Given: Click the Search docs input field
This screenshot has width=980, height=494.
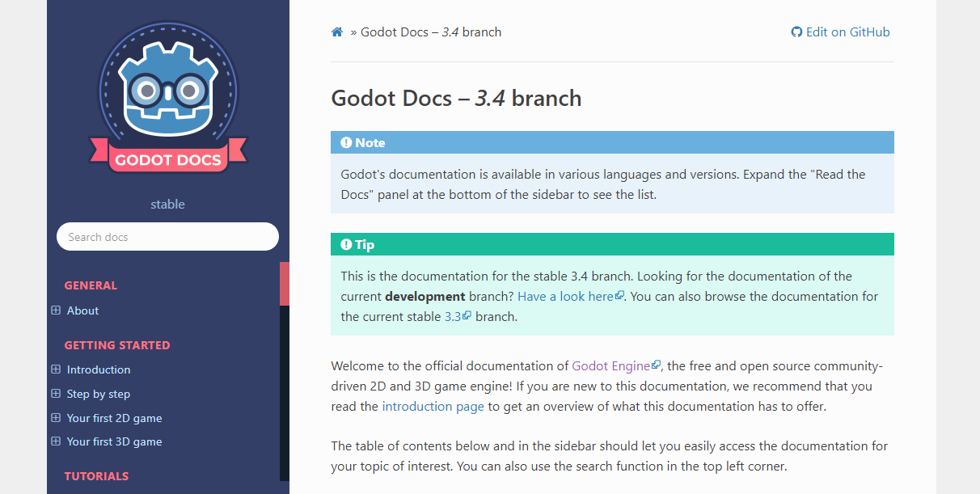Looking at the screenshot, I should point(167,237).
